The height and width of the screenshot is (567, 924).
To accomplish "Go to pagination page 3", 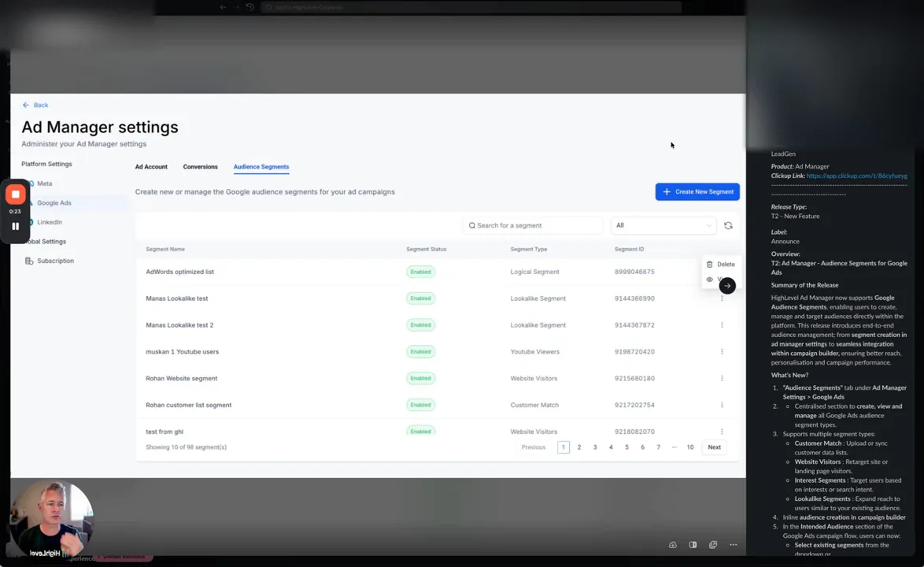I will click(x=595, y=447).
